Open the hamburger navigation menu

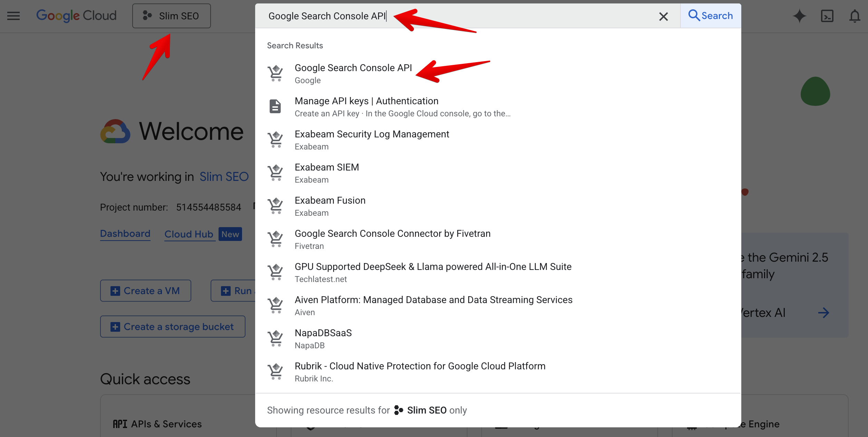pyautogui.click(x=13, y=16)
